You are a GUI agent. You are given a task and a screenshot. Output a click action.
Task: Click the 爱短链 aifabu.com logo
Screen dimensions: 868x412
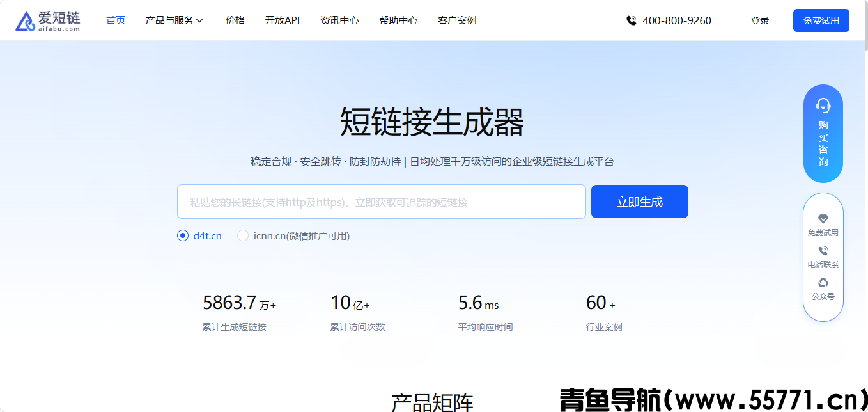(x=48, y=20)
